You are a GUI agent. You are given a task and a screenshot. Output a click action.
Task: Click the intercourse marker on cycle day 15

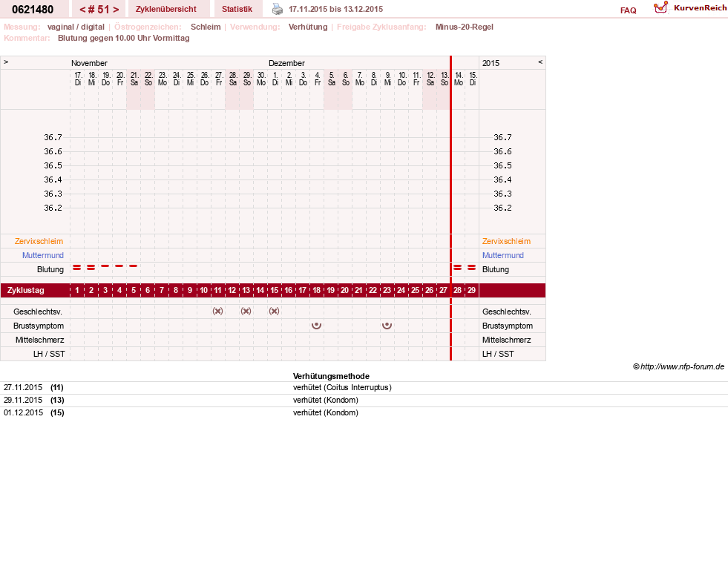point(275,311)
